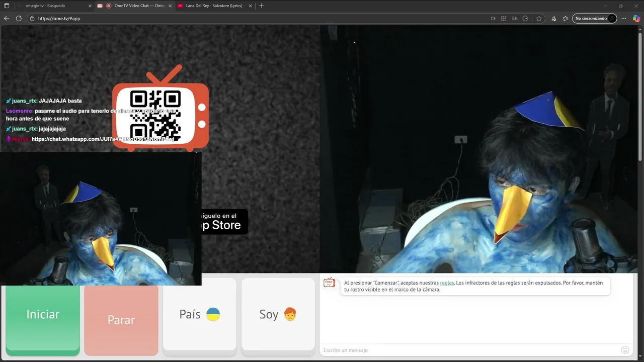Click the QR code TV graphic
The image size is (644, 362).
160,109
